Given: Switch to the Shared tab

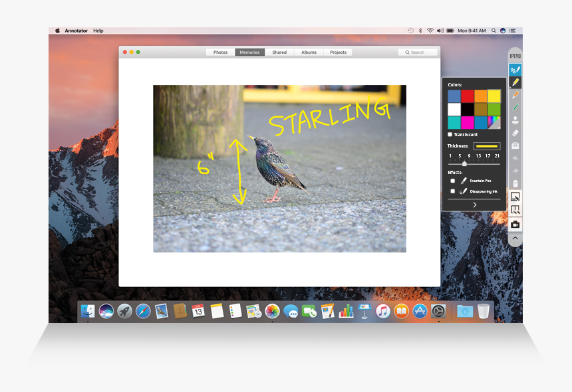Looking at the screenshot, I should click(x=279, y=52).
